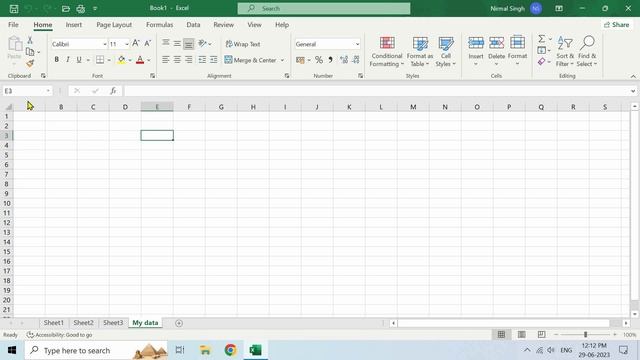Open the File menu
Viewport: 640px width, 360px height.
pos(13,24)
